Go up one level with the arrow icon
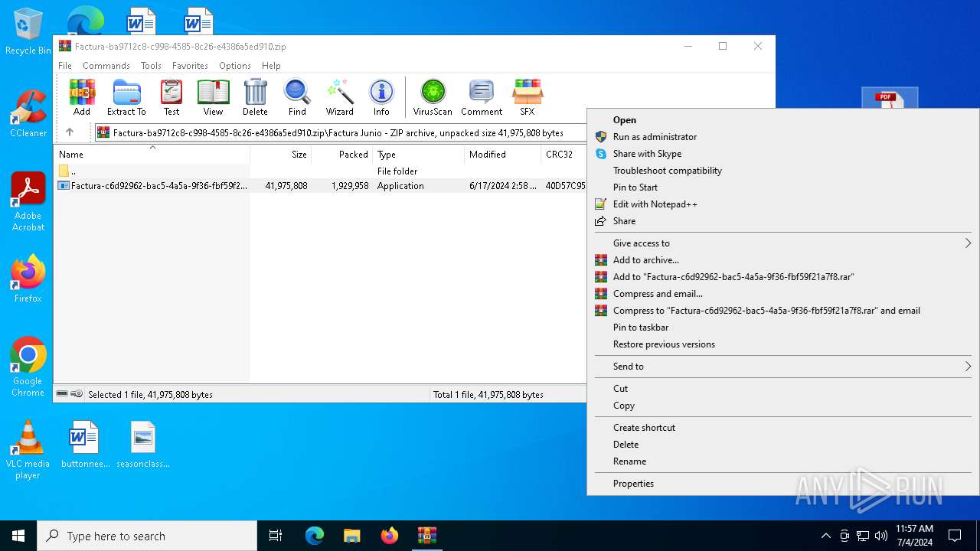This screenshot has height=551, width=980. (x=70, y=132)
